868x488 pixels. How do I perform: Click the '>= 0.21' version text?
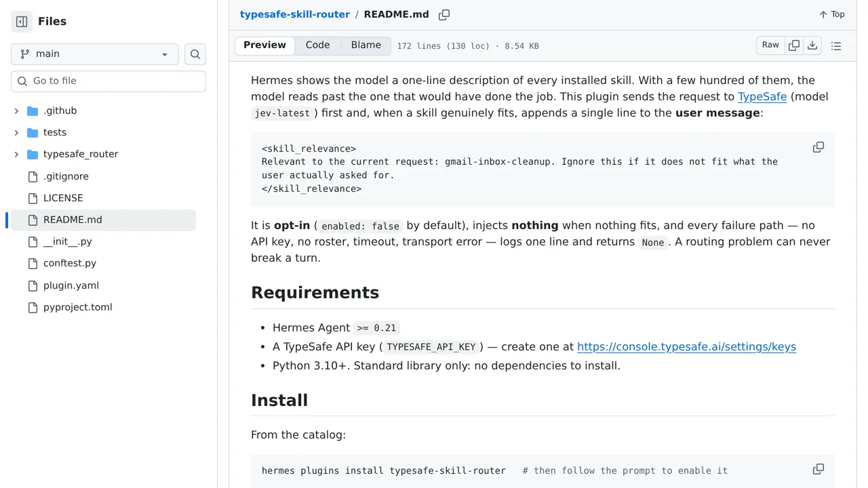pyautogui.click(x=376, y=328)
